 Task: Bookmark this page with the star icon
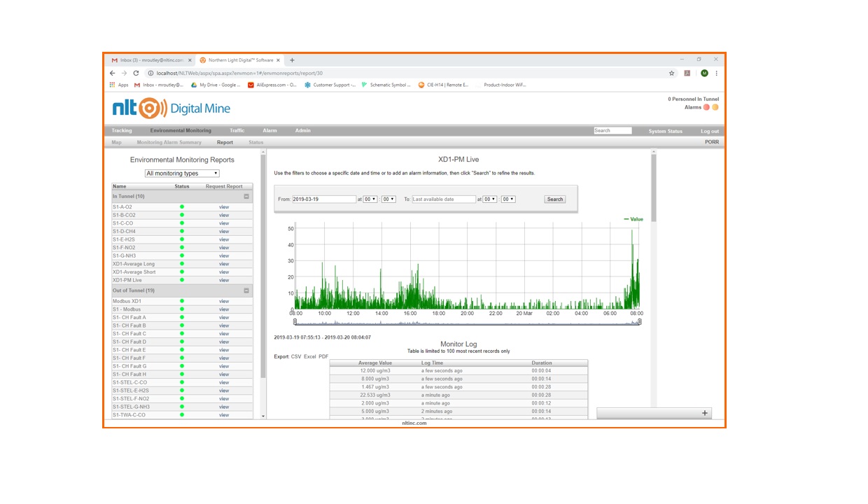tap(671, 73)
